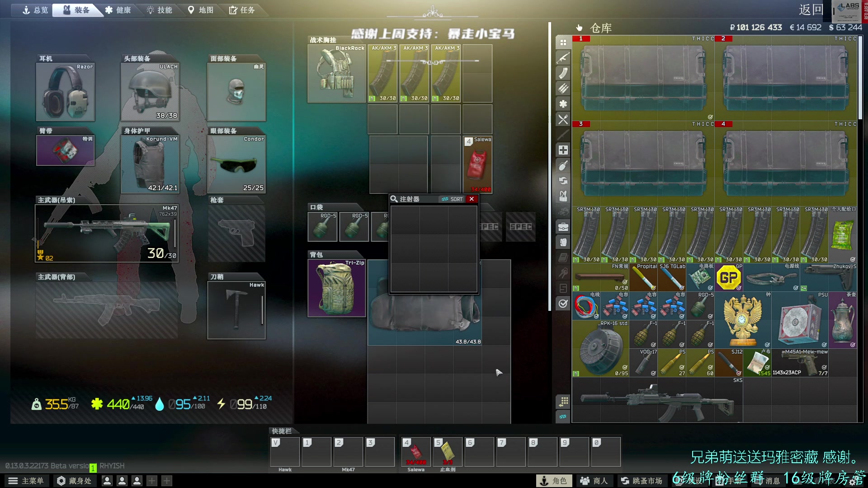
Task: Click quick bar slot 4 with Salewa
Action: [416, 452]
